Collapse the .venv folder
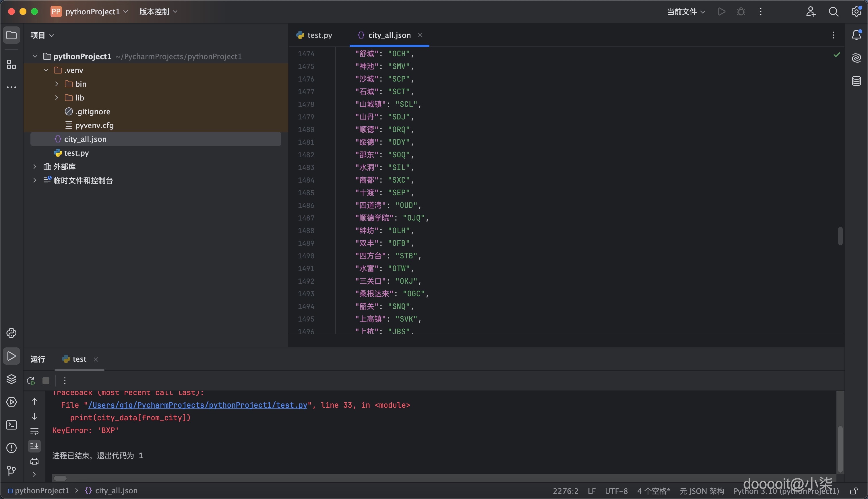The image size is (868, 499). click(46, 70)
